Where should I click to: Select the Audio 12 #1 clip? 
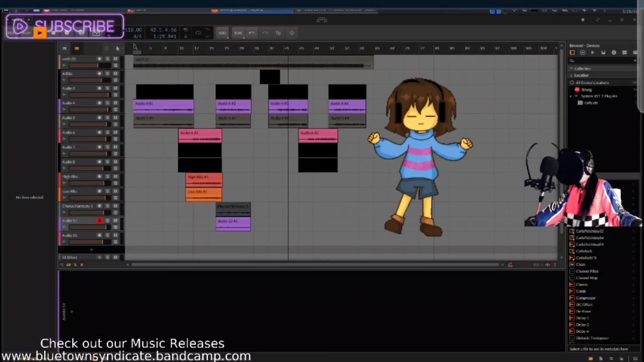pyautogui.click(x=233, y=224)
